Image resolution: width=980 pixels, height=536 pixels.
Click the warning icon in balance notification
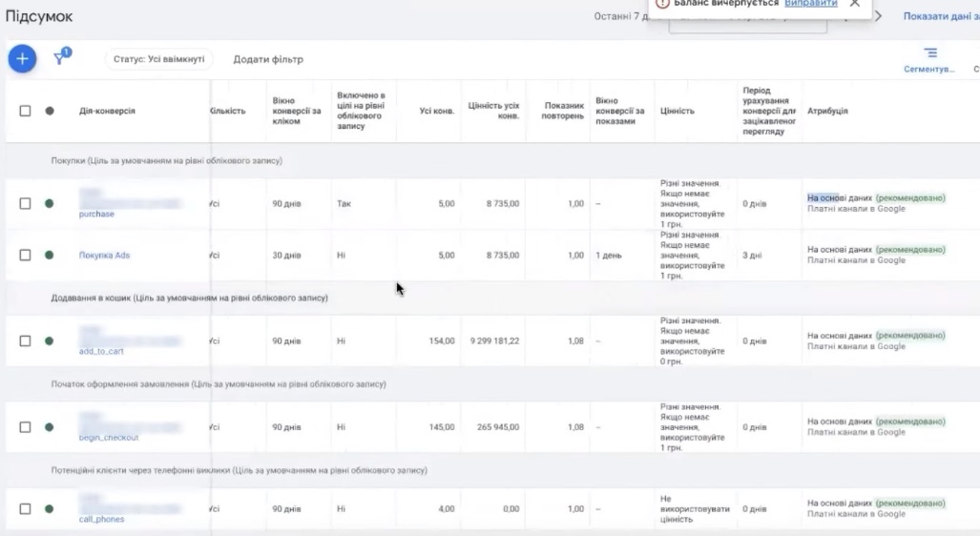point(662,4)
